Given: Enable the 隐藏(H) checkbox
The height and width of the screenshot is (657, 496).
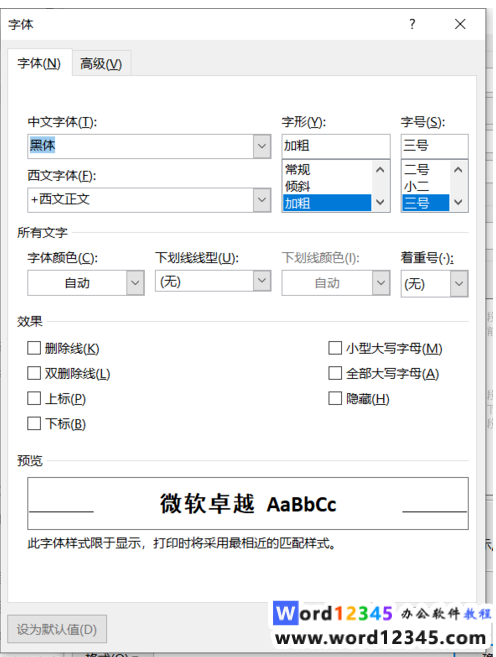Looking at the screenshot, I should point(335,398).
